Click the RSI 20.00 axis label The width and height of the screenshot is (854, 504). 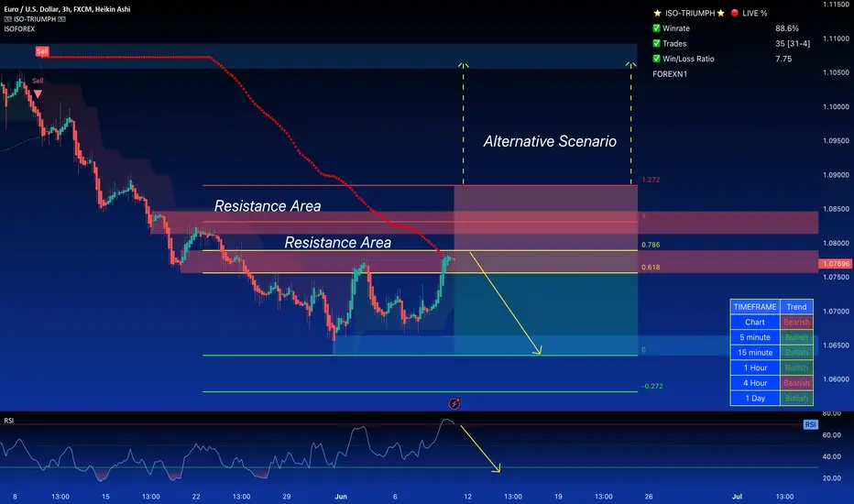point(832,478)
